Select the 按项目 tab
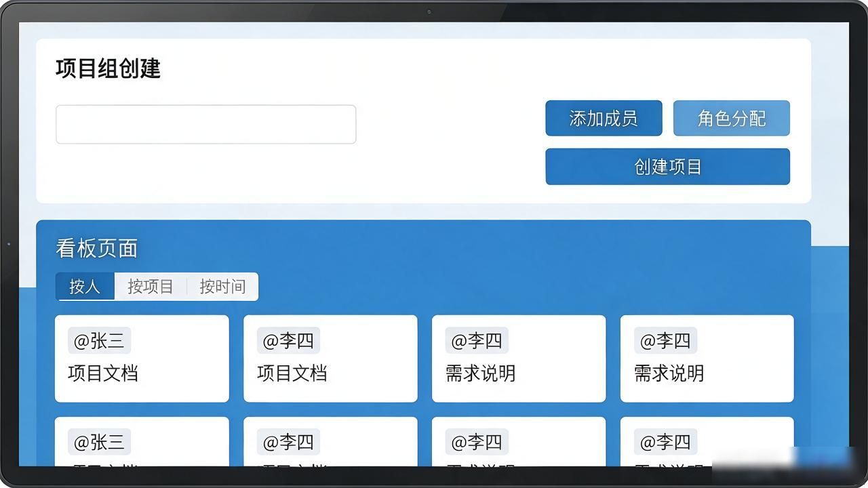The width and height of the screenshot is (868, 488). [x=151, y=287]
